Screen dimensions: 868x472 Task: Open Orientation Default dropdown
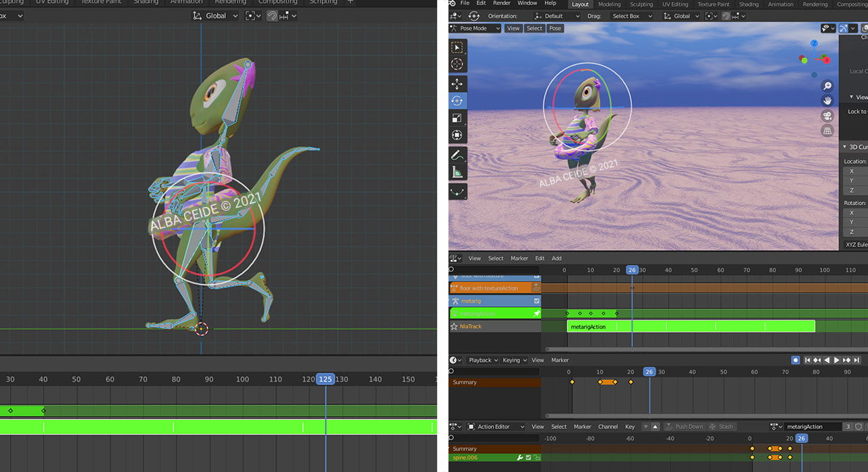pyautogui.click(x=556, y=16)
